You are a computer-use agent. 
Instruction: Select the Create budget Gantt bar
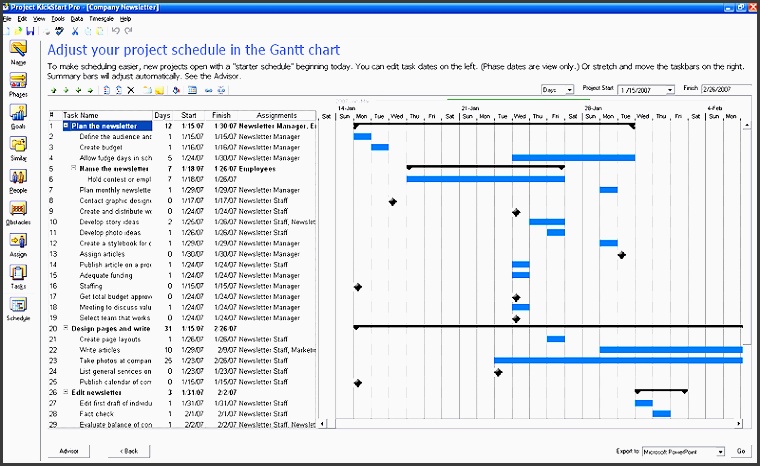coord(380,147)
